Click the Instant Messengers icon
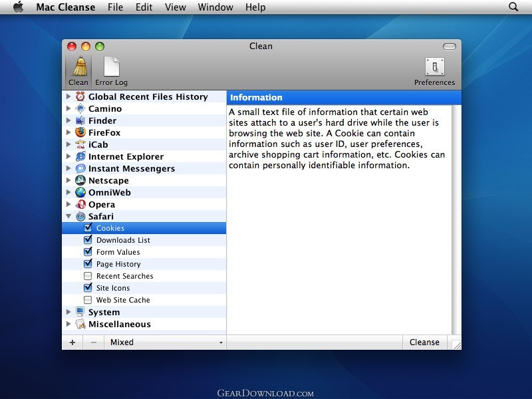This screenshot has height=399, width=532. click(x=80, y=168)
